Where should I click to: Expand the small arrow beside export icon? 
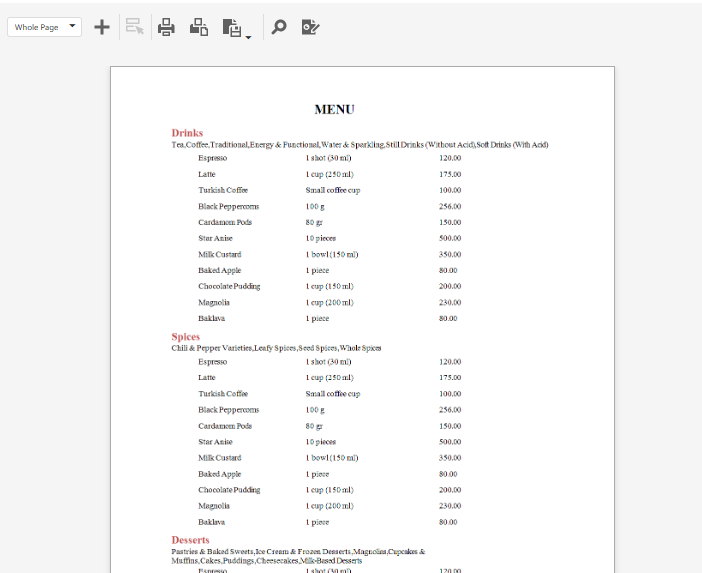(248, 37)
